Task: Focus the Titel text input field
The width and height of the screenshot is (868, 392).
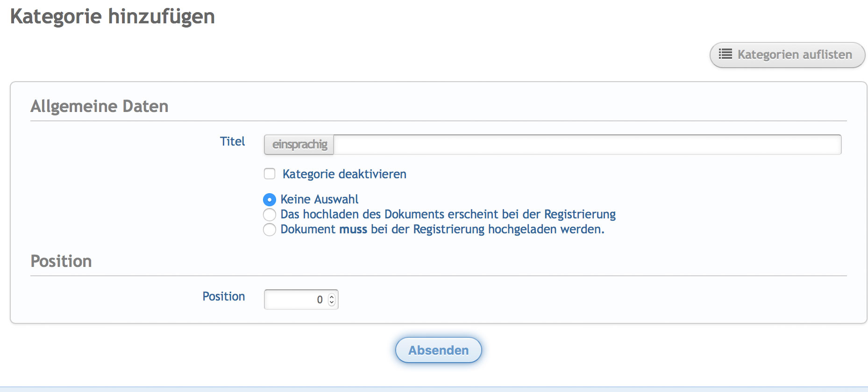Action: (x=587, y=145)
